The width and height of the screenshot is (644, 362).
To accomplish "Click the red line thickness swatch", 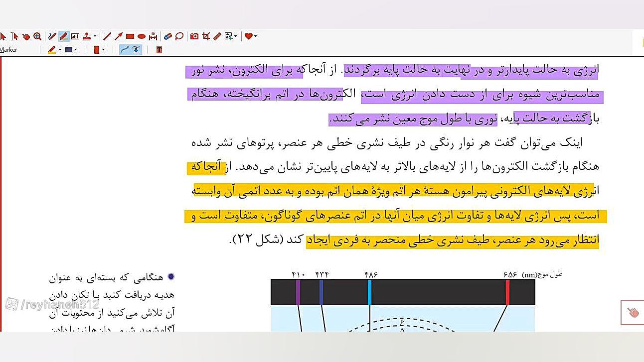I will tap(97, 50).
